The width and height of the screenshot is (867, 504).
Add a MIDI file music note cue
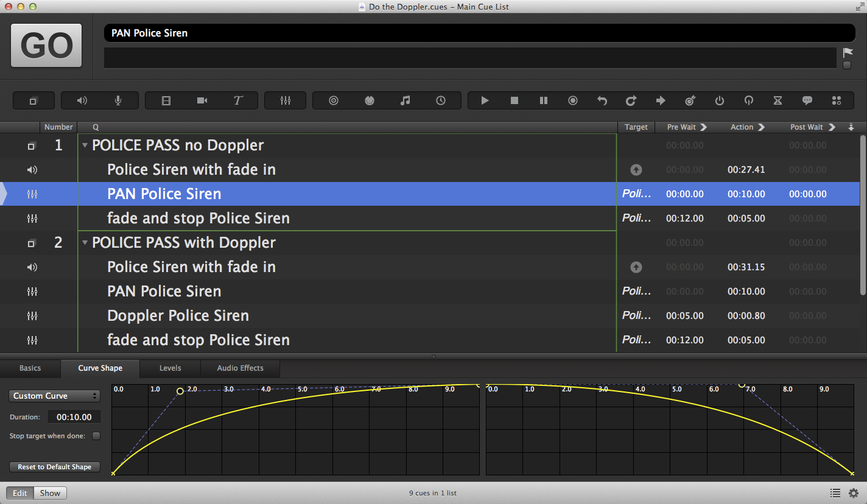[405, 100]
